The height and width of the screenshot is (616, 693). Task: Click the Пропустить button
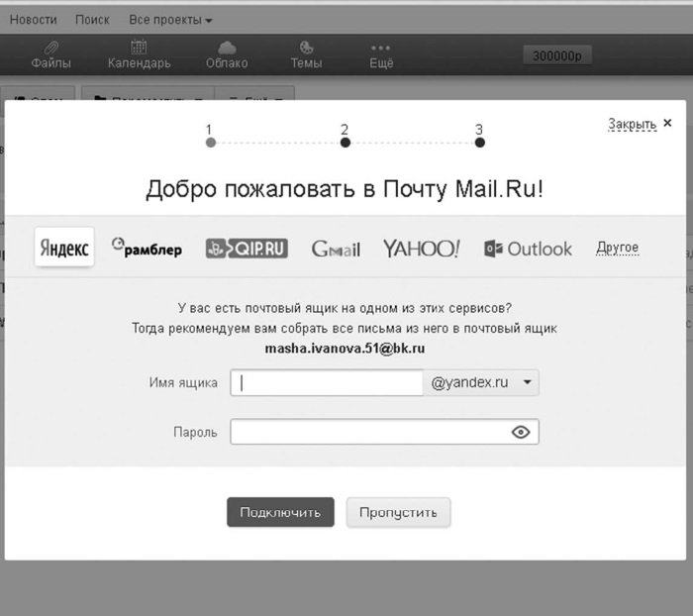pos(398,512)
